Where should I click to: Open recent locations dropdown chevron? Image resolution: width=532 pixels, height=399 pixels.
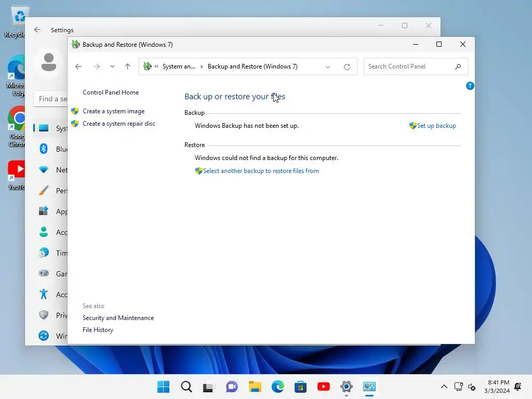tap(112, 66)
